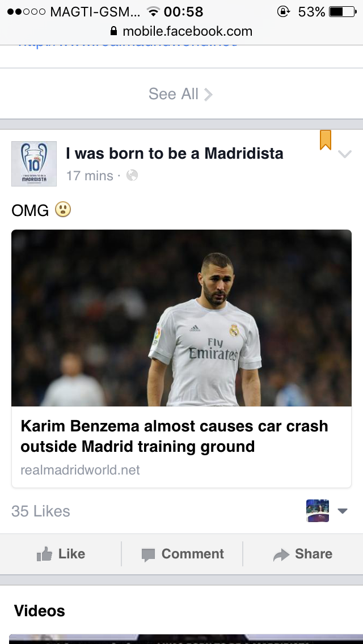
Task: Select the commenting-as profile thumbnail
Action: (317, 511)
